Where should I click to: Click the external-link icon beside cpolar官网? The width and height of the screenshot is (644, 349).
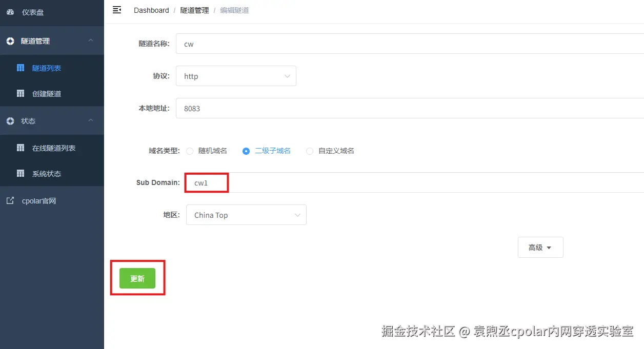(10, 201)
